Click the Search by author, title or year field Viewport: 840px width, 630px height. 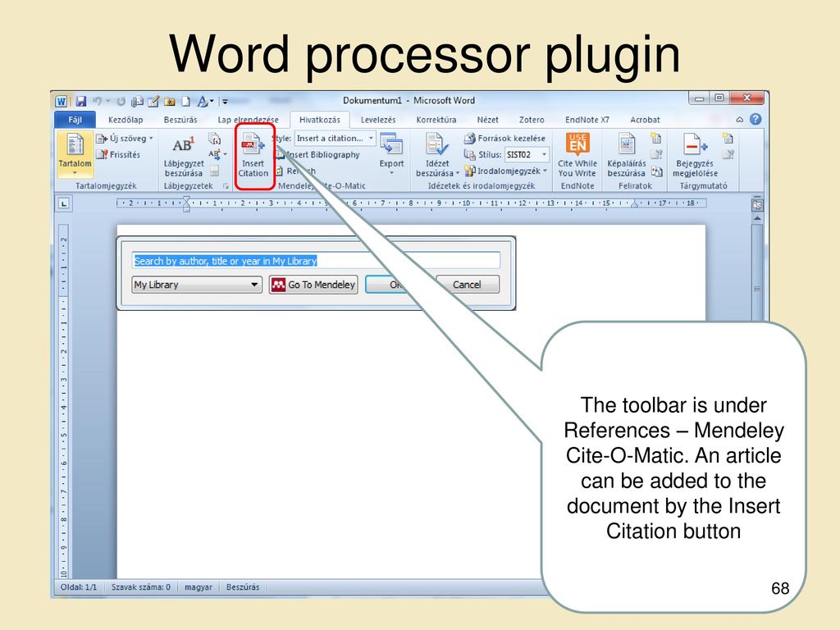316,261
